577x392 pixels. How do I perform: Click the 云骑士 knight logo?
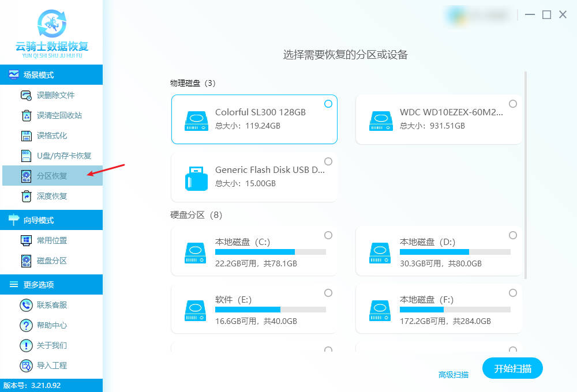[x=52, y=24]
